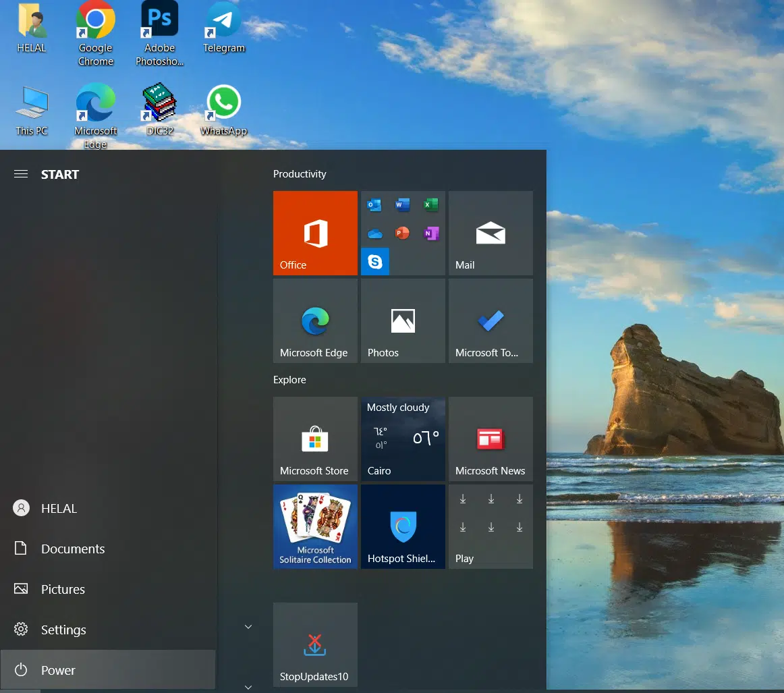The image size is (784, 693).
Task: Open Google Chrome desktop shortcut
Action: (x=96, y=34)
